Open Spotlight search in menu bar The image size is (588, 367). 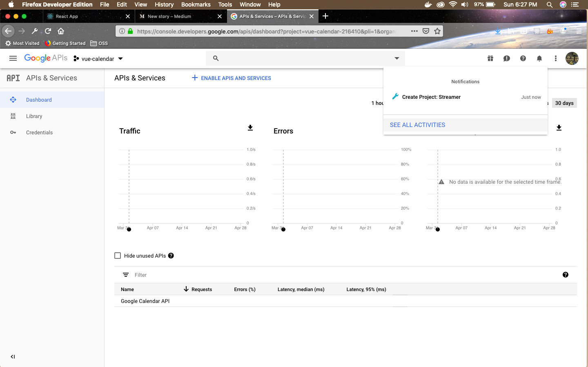(550, 4)
